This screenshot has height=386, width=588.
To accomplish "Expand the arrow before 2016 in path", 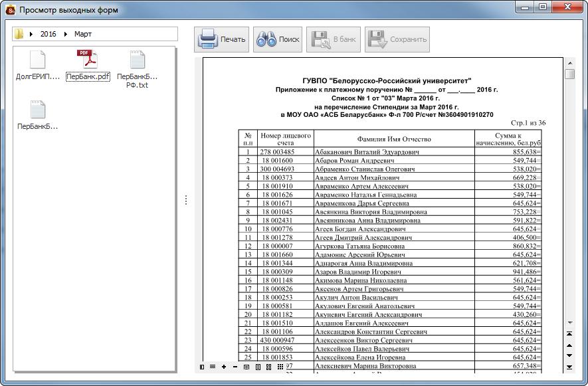I will tap(31, 34).
